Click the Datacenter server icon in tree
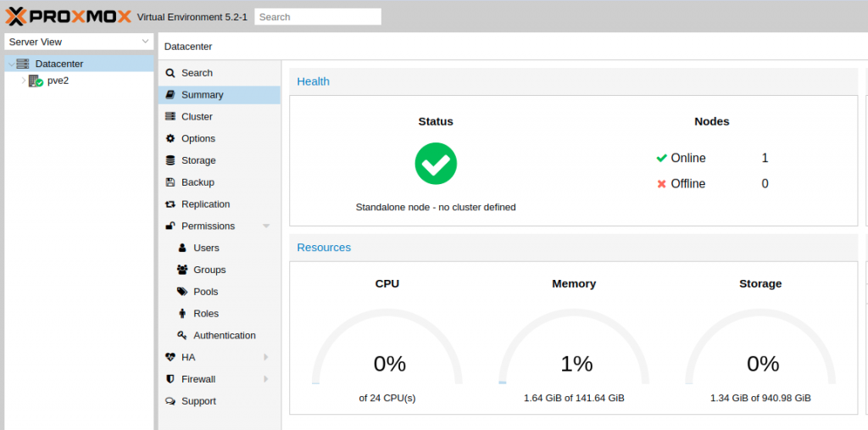This screenshot has width=868, height=430. point(23,64)
